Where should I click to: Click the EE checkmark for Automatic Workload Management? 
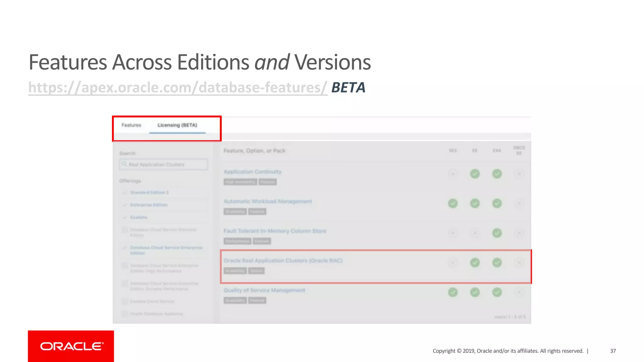[475, 203]
